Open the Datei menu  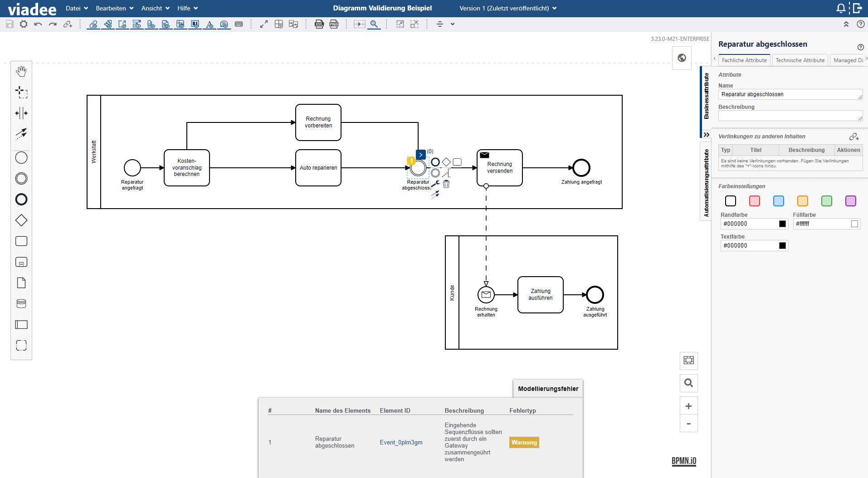tap(77, 8)
